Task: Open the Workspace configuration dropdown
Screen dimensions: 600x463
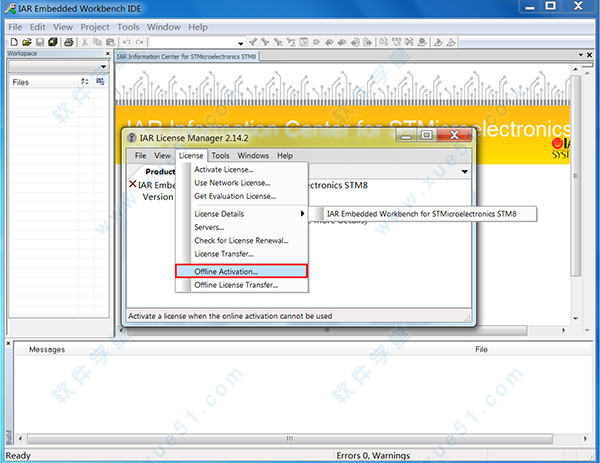Action: [x=103, y=67]
